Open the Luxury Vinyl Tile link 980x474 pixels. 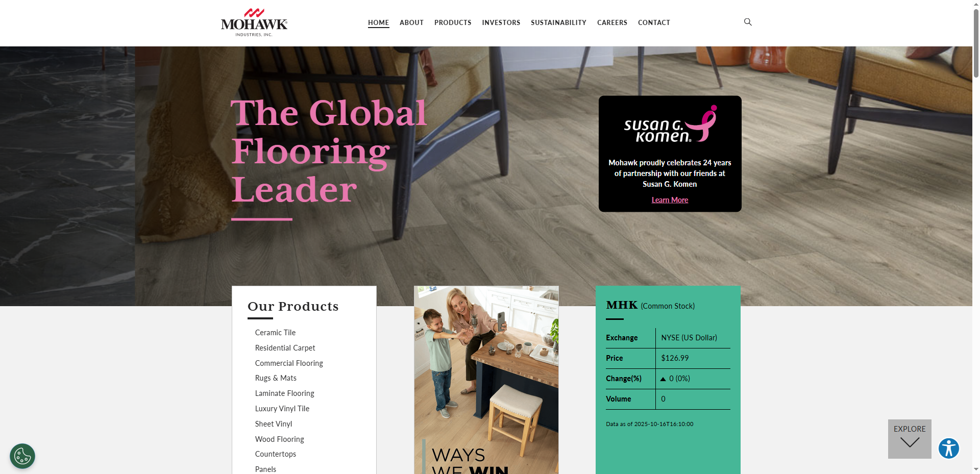coord(282,409)
